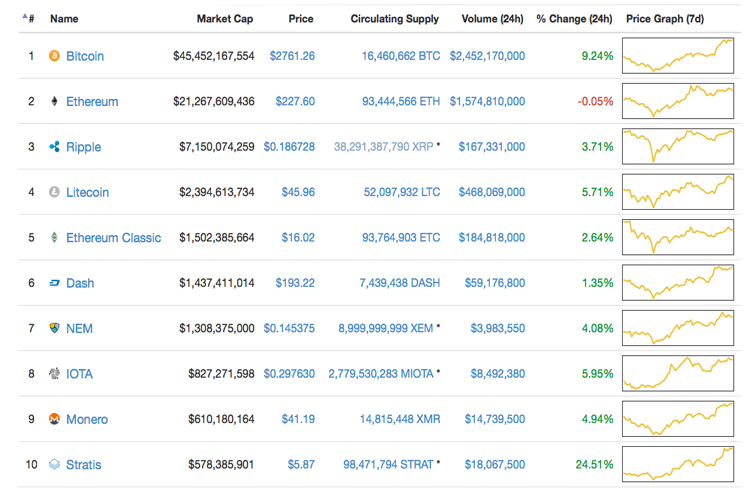
Task: Click supply 14,815,448 XMR
Action: (400, 419)
